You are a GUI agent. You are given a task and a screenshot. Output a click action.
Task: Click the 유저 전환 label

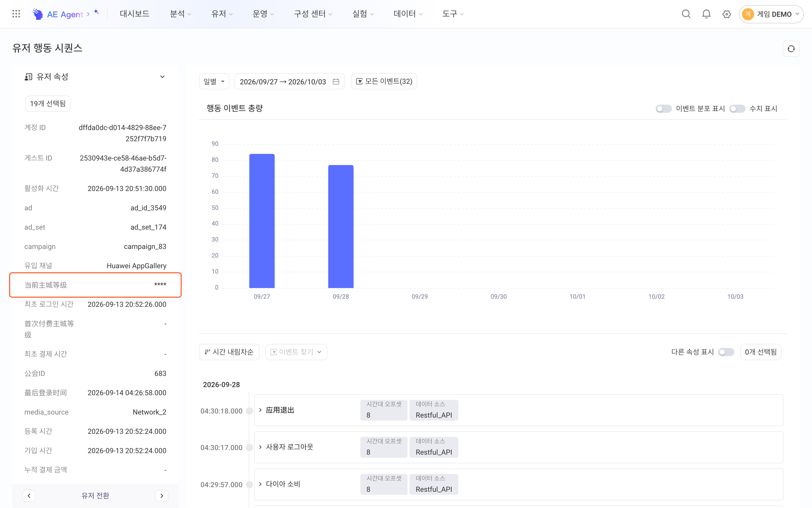pyautogui.click(x=95, y=496)
